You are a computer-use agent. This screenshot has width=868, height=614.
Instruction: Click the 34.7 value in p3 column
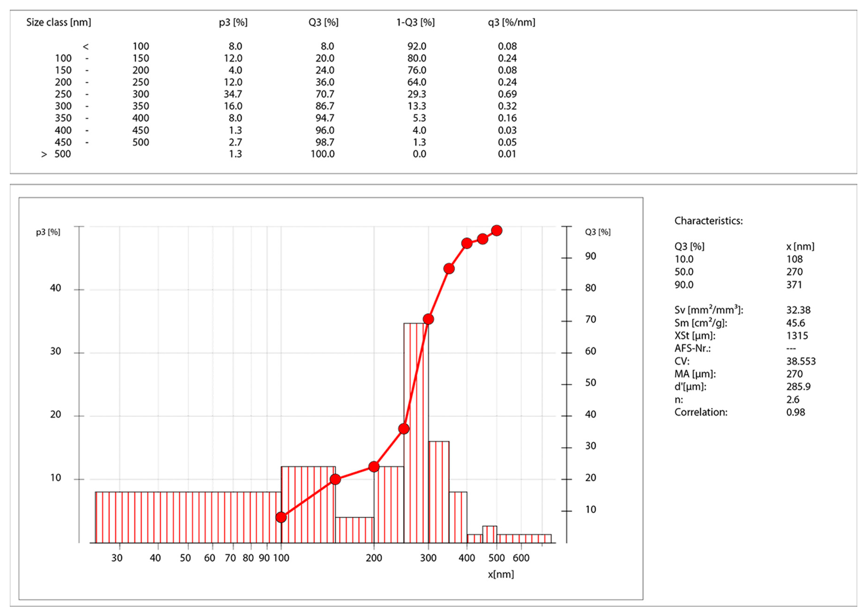coord(233,94)
